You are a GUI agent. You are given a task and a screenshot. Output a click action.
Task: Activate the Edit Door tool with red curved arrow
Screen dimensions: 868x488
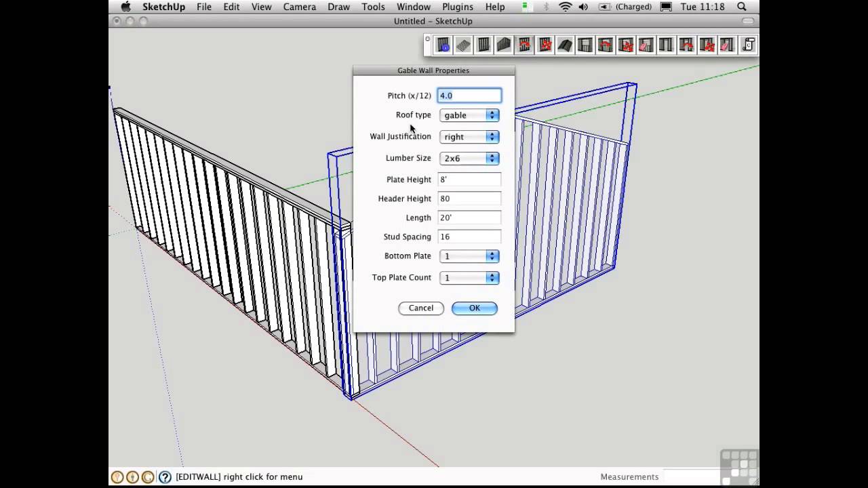[687, 45]
